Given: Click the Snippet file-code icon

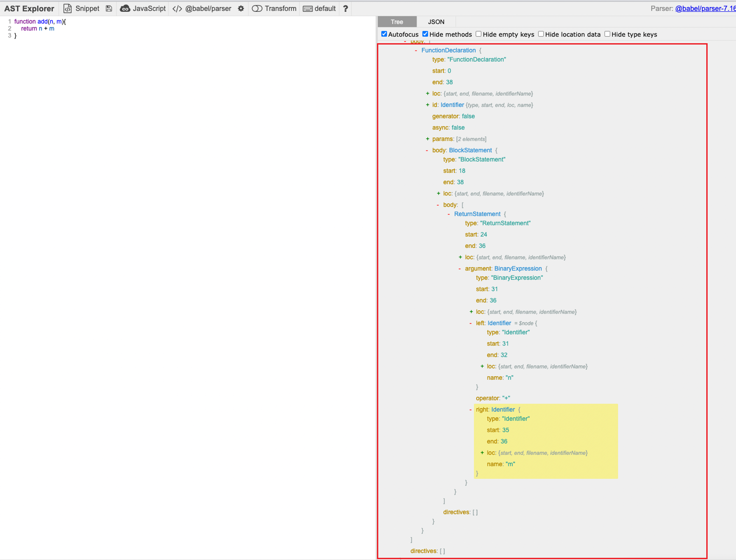Looking at the screenshot, I should 67,8.
